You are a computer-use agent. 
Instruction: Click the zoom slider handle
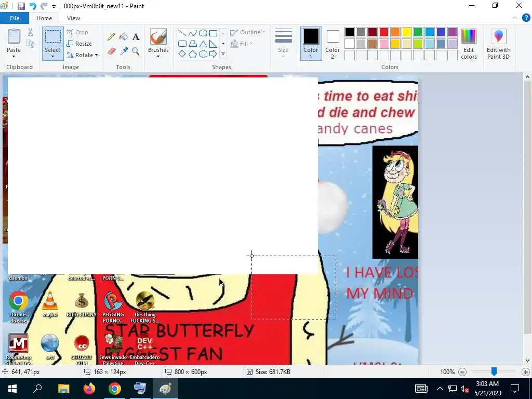[494, 372]
